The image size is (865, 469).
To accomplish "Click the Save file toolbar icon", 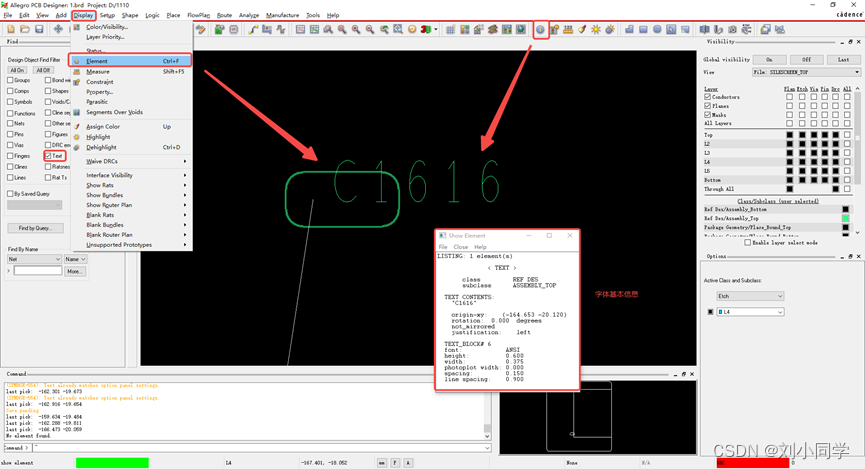I will coord(39,30).
